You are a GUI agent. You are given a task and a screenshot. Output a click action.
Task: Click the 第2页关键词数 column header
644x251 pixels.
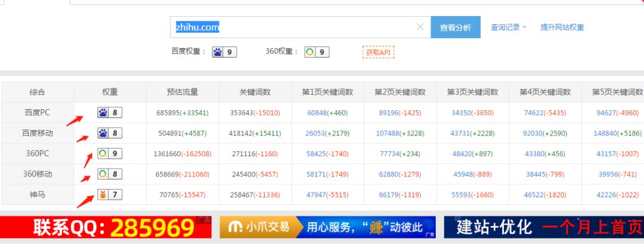click(x=400, y=92)
